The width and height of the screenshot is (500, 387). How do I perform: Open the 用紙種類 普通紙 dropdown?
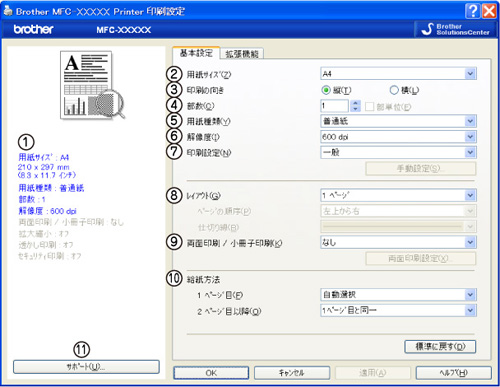pos(398,121)
